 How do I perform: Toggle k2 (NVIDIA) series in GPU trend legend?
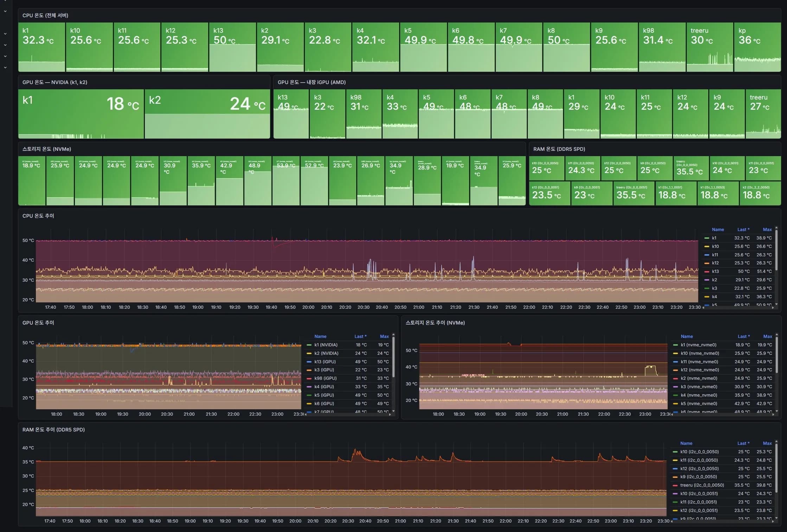[326, 353]
